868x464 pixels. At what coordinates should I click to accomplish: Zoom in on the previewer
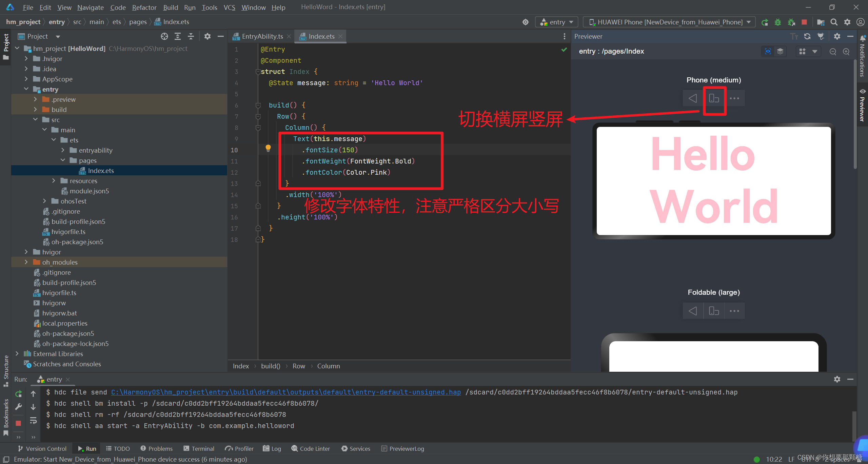pos(846,52)
